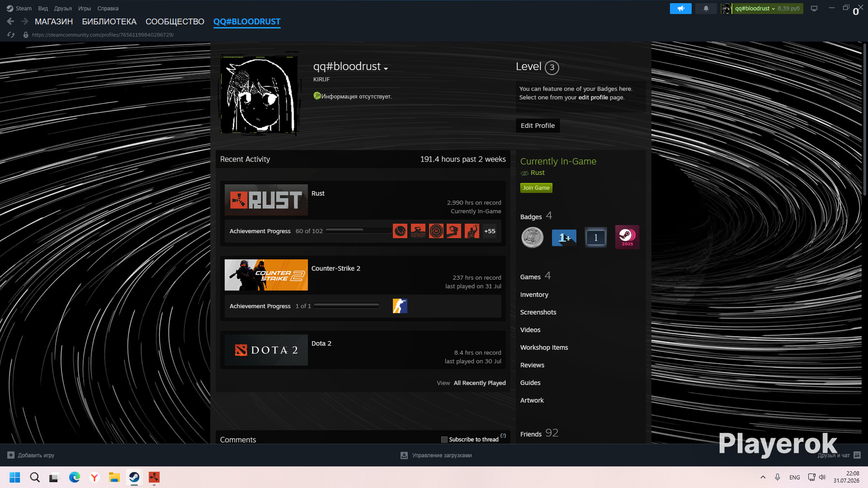
Task: Open the helipad Rust achievement icon
Action: [436, 231]
